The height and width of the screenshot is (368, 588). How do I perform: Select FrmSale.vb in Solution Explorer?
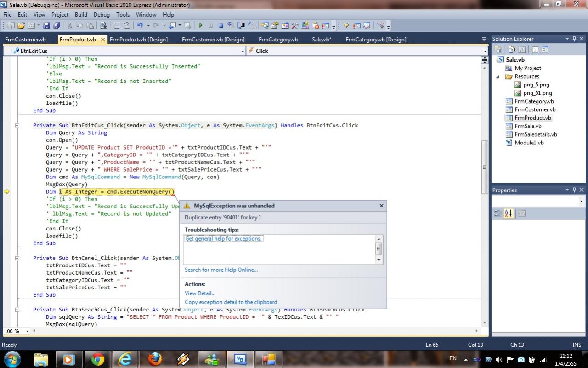point(528,126)
